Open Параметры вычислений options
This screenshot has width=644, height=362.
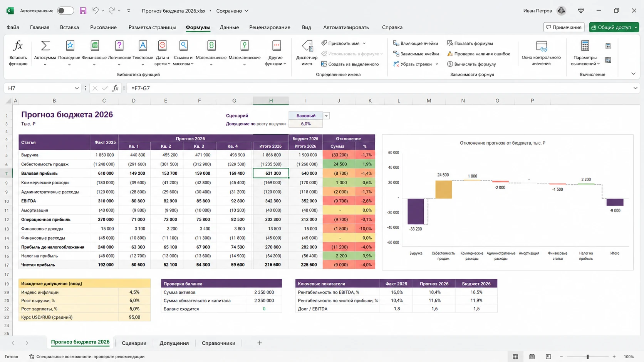[585, 53]
